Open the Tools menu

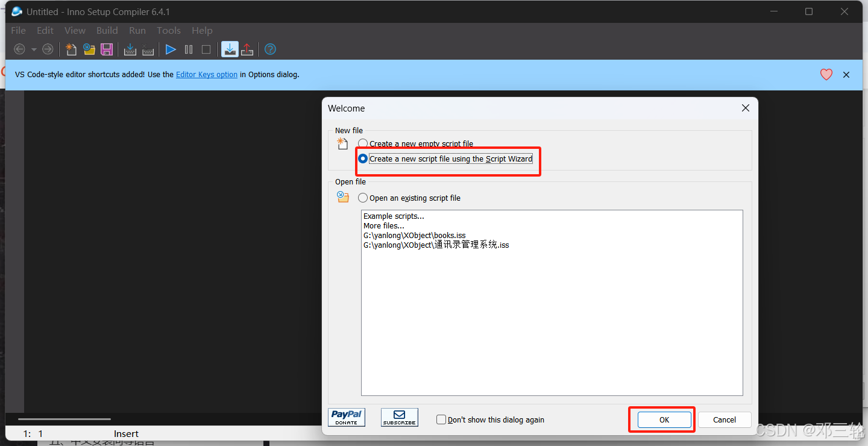(169, 30)
